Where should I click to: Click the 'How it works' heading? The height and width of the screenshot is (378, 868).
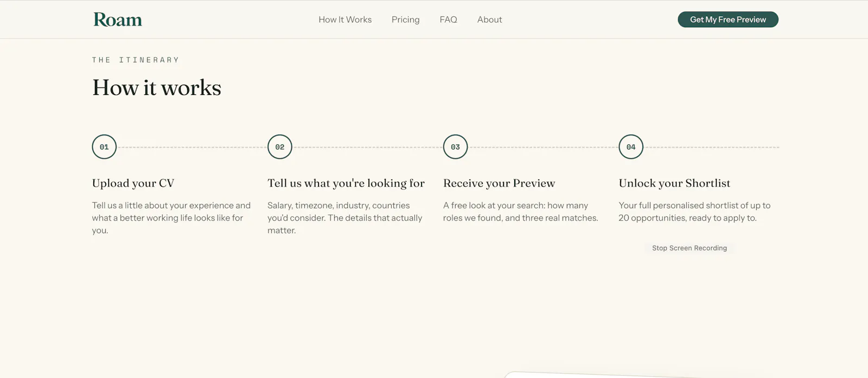click(157, 88)
